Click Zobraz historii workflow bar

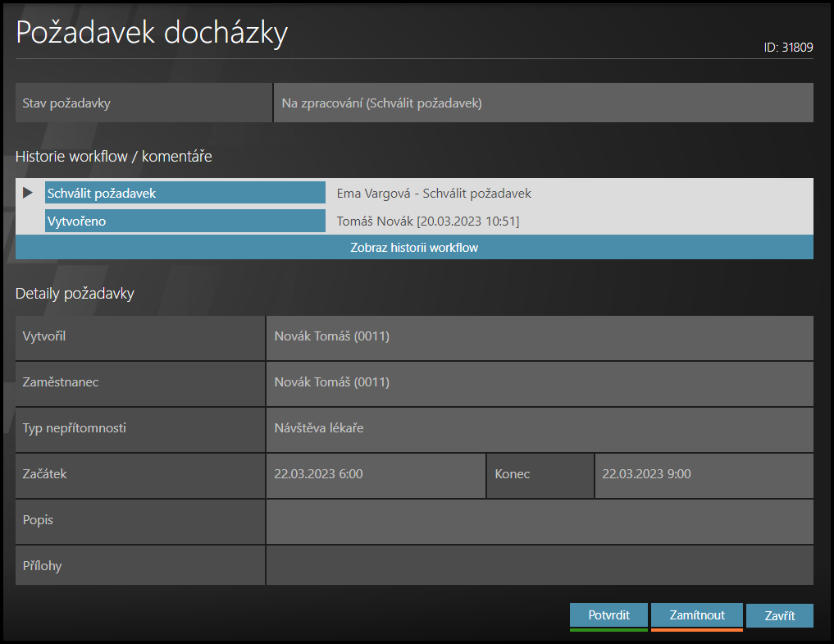(414, 247)
